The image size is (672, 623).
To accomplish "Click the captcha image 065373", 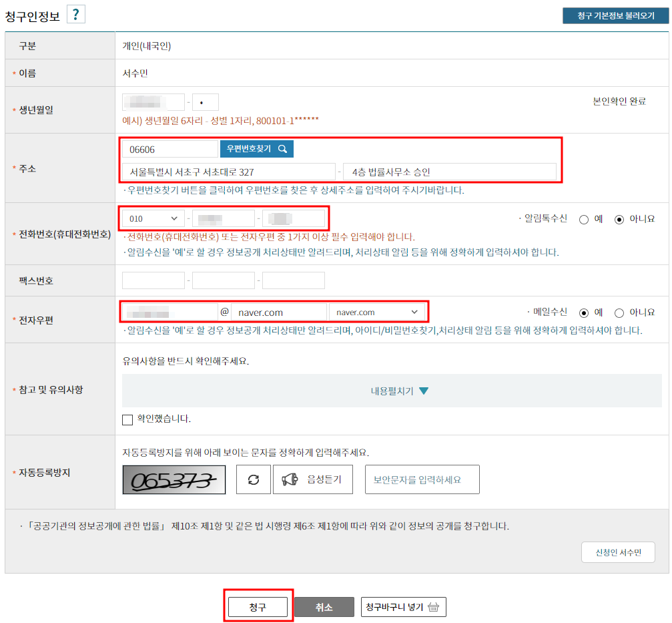I will coord(174,479).
